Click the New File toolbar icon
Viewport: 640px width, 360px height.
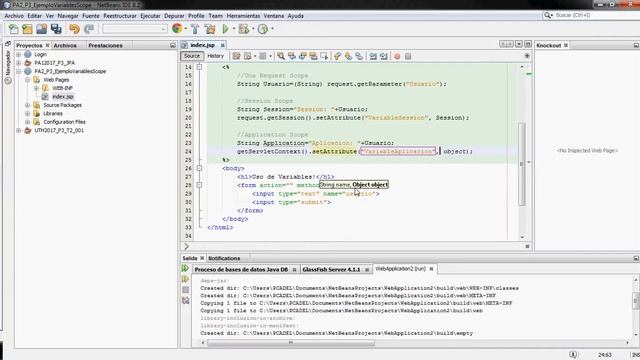tap(13, 29)
